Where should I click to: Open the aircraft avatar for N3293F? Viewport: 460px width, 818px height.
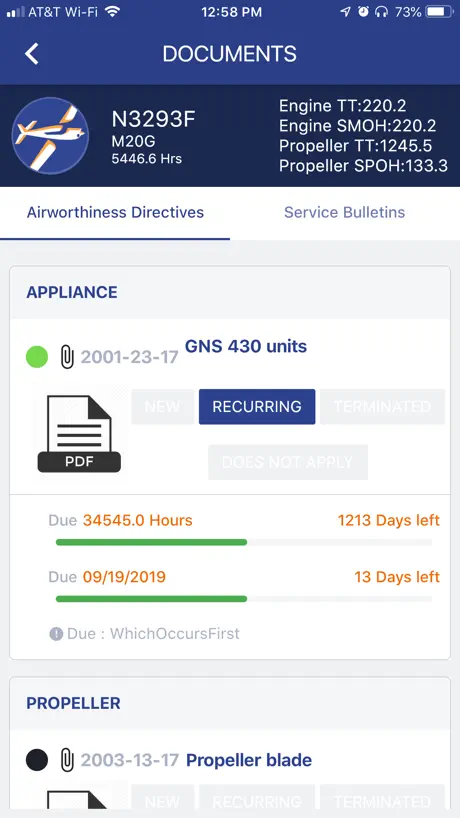coord(51,135)
